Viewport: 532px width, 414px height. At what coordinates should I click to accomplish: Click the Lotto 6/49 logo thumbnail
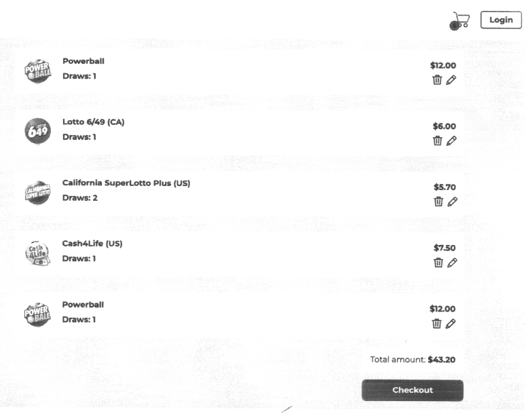click(37, 130)
